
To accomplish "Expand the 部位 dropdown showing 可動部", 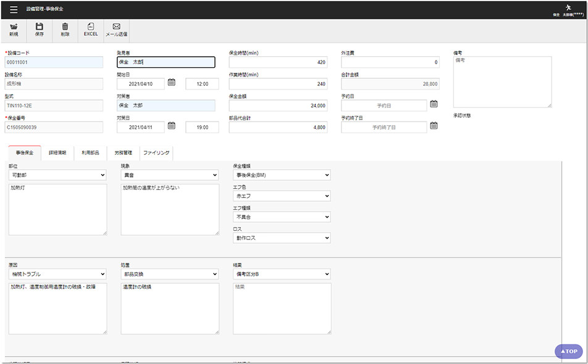I will (x=57, y=175).
